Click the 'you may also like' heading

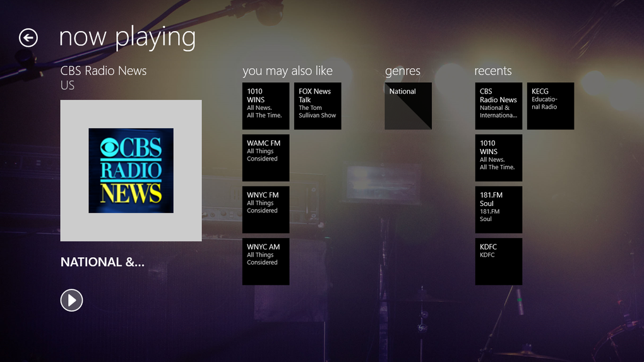point(287,71)
